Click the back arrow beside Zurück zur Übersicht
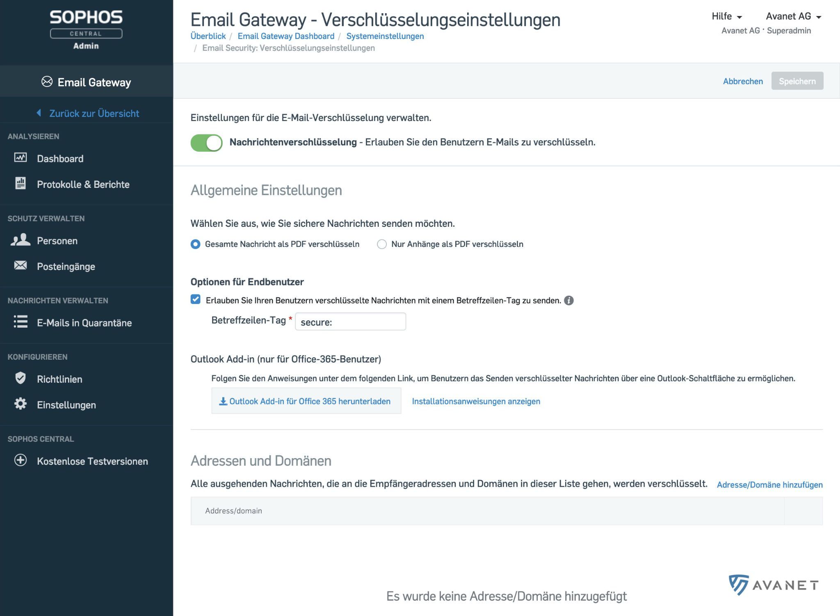Image resolution: width=840 pixels, height=616 pixels. click(x=39, y=113)
